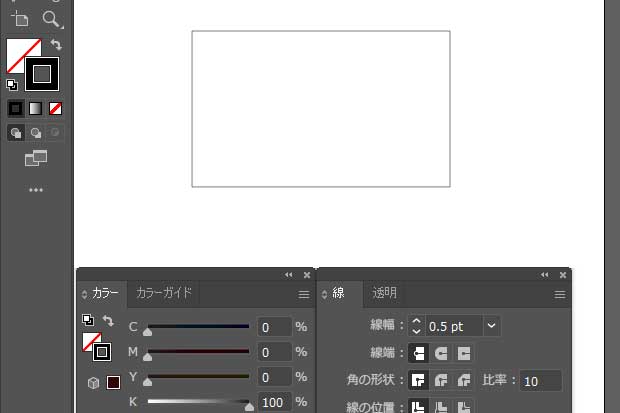The height and width of the screenshot is (413, 620).
Task: Choose Draw Normal mode
Action: point(16,133)
